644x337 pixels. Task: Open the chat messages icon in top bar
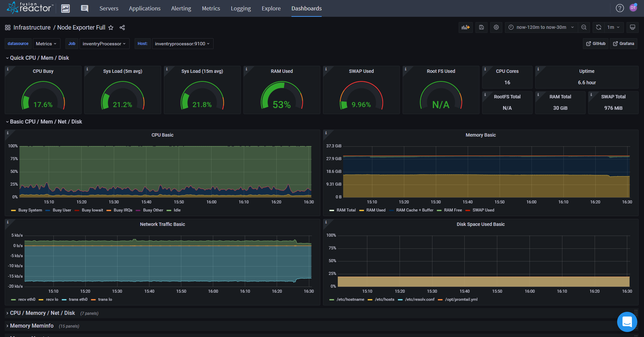coord(85,8)
